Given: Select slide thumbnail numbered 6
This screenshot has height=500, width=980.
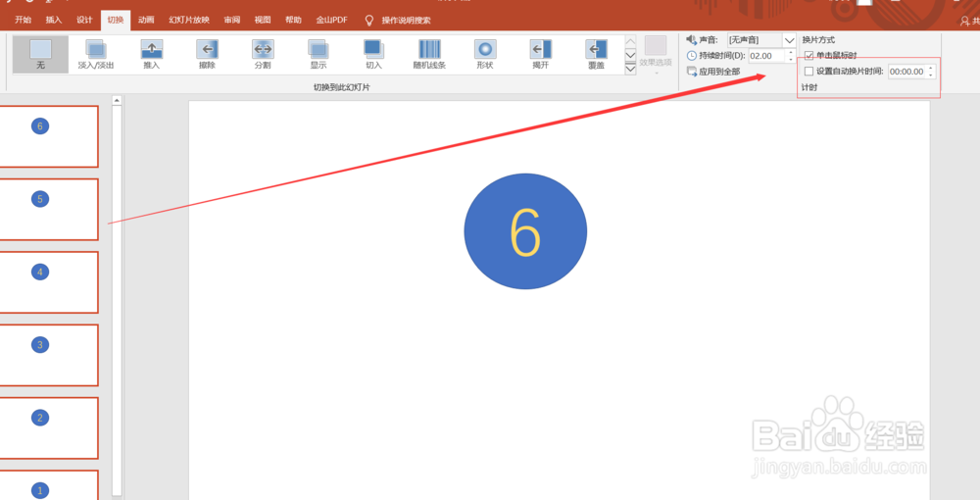Looking at the screenshot, I should [48, 136].
